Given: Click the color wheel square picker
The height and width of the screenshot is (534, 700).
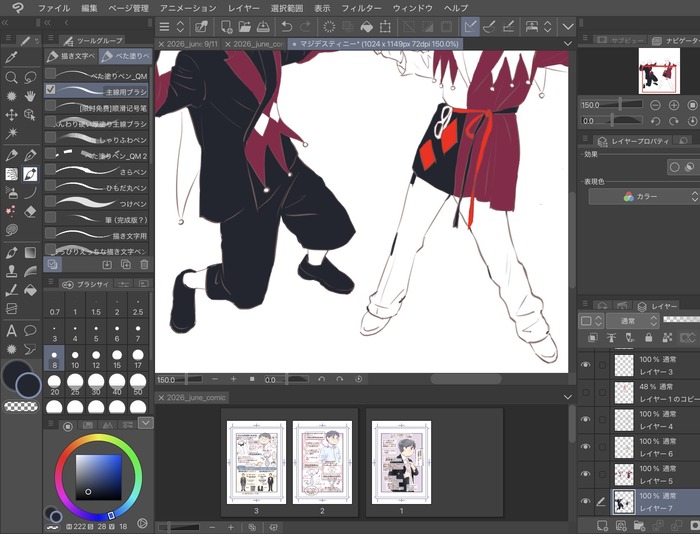Looking at the screenshot, I should (x=98, y=477).
